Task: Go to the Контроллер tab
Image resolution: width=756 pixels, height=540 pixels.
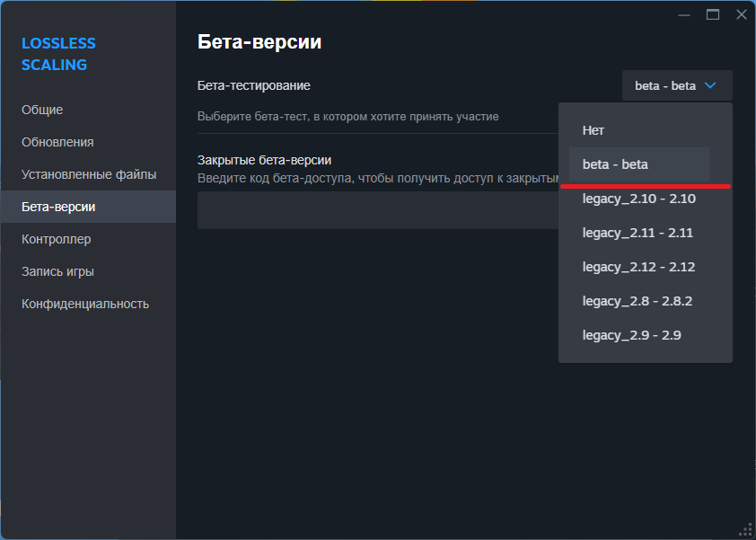Action: (x=57, y=239)
